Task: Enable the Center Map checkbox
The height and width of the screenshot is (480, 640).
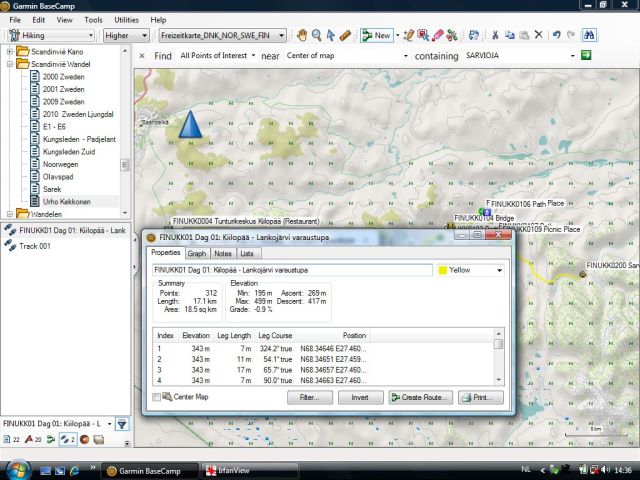Action: [156, 397]
